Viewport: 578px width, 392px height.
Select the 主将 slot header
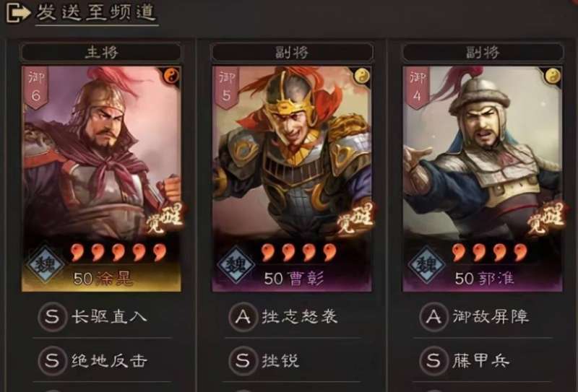(101, 52)
